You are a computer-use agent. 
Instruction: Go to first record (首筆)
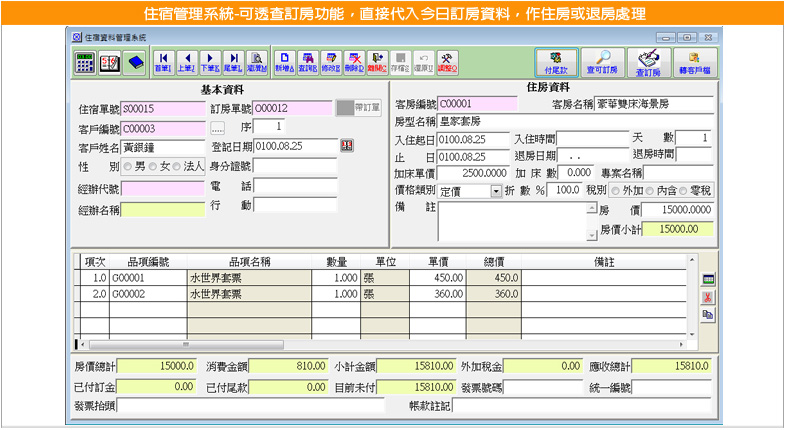(162, 62)
